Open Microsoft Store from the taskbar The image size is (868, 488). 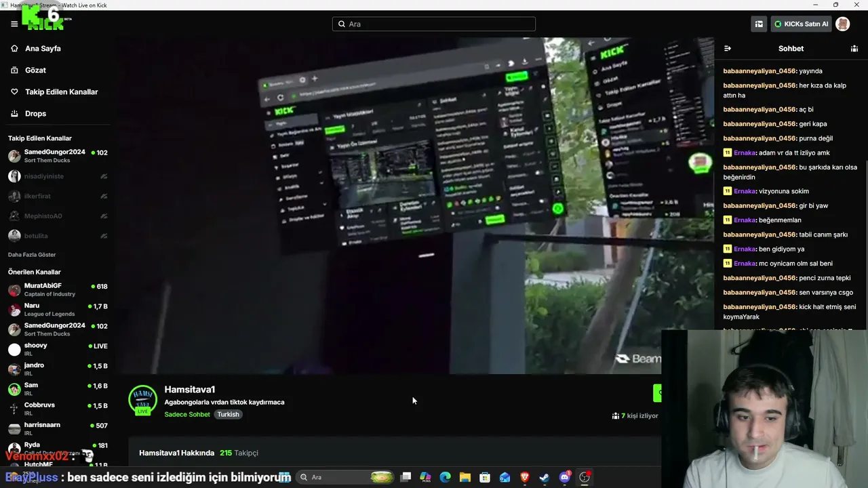[x=485, y=477]
